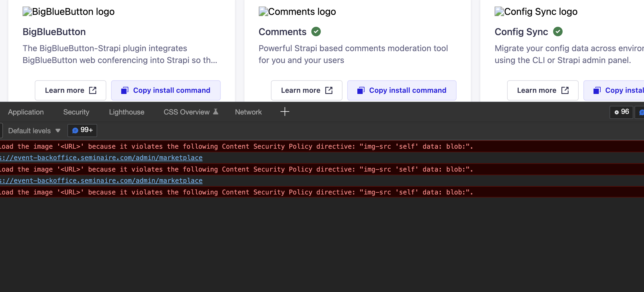Viewport: 644px width, 292px height.
Task: Click the CSS Overview experimental flask icon
Action: (216, 112)
